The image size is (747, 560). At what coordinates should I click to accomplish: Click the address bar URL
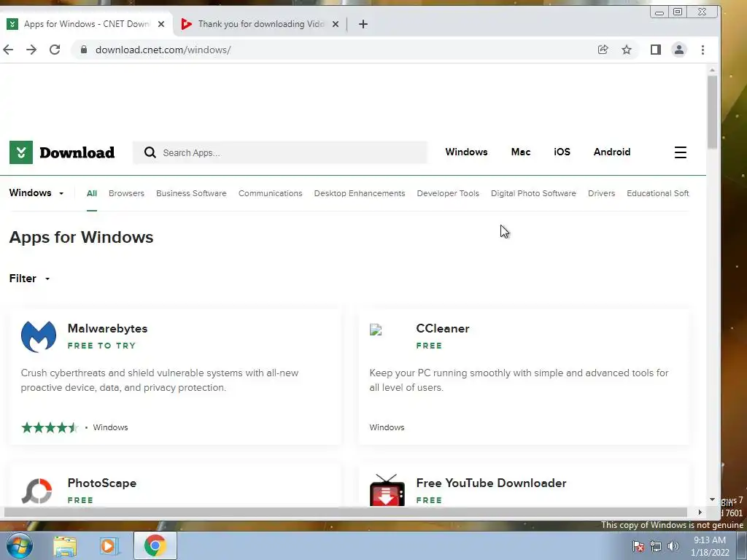coord(163,50)
